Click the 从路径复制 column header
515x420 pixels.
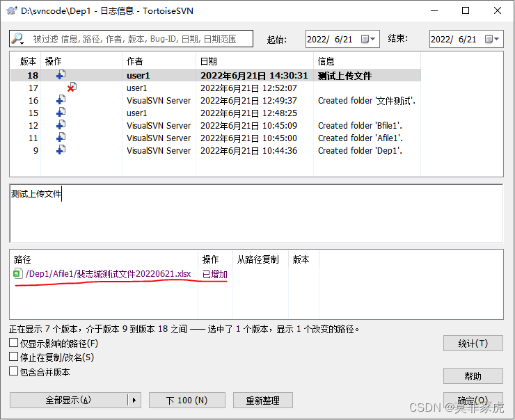tap(260, 259)
